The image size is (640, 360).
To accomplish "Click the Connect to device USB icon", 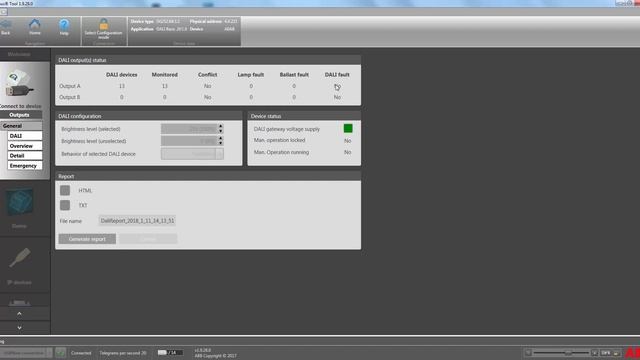I will coord(20,84).
